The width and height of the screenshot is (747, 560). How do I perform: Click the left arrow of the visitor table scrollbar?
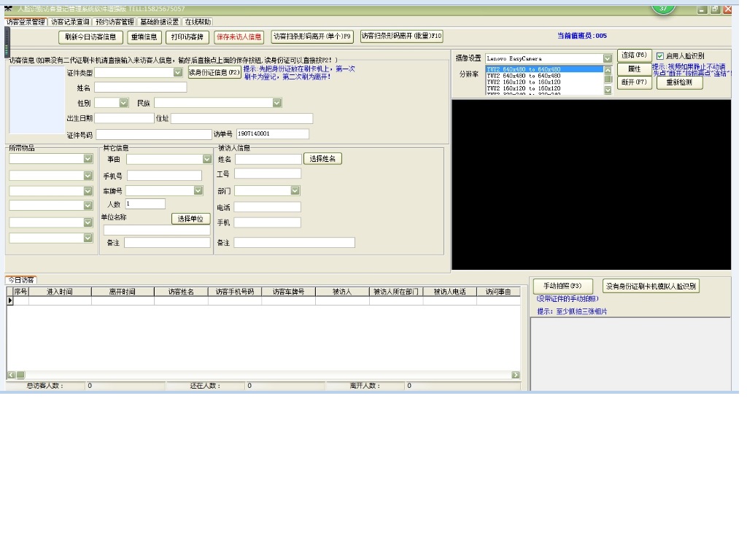(12, 376)
